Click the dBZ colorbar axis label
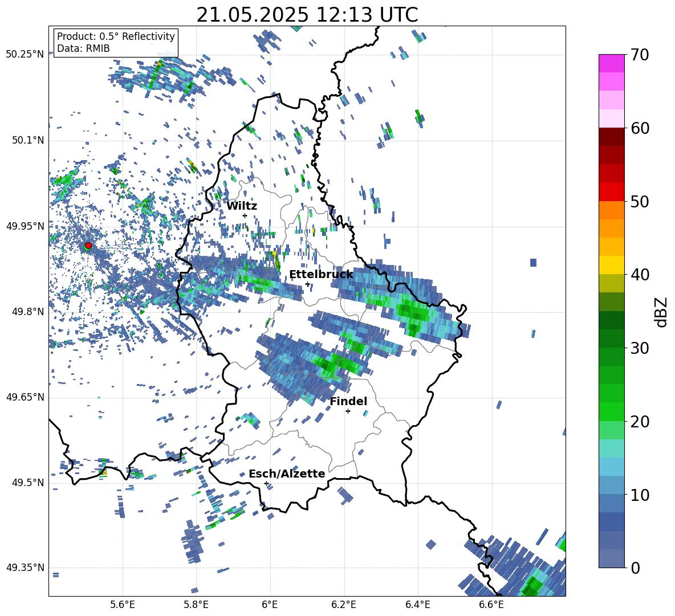 pyautogui.click(x=661, y=312)
